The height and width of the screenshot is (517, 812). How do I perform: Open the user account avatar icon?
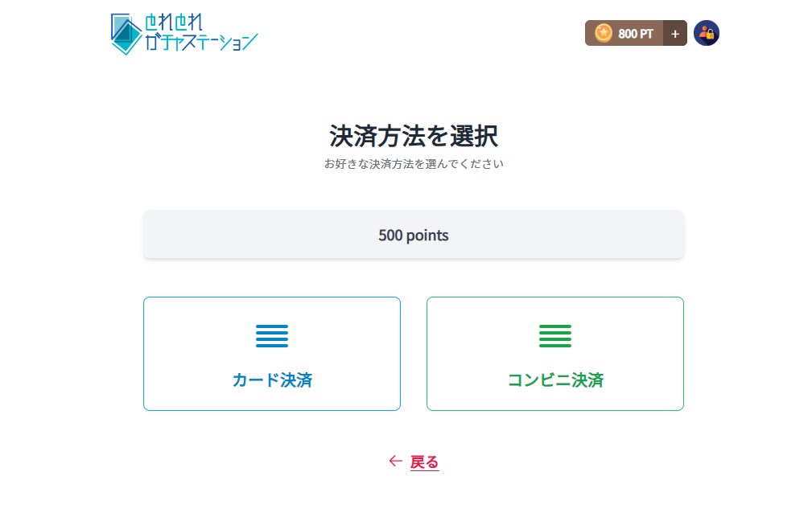pos(706,33)
